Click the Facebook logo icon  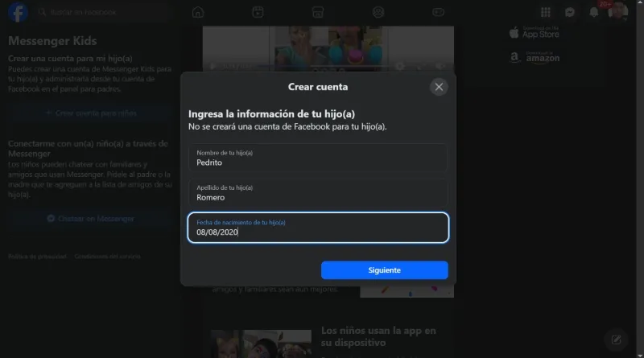pos(18,12)
